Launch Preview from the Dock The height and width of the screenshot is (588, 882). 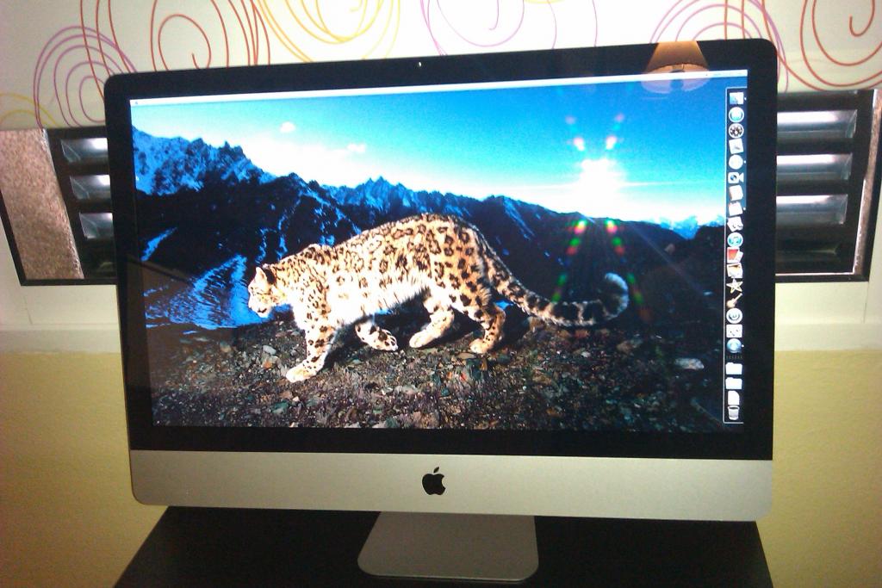[736, 225]
